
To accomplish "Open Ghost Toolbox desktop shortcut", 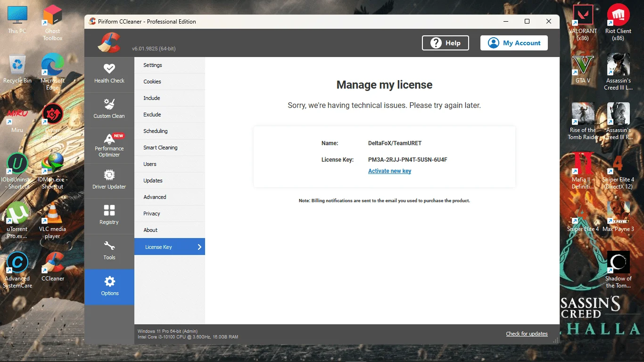I will click(x=52, y=23).
